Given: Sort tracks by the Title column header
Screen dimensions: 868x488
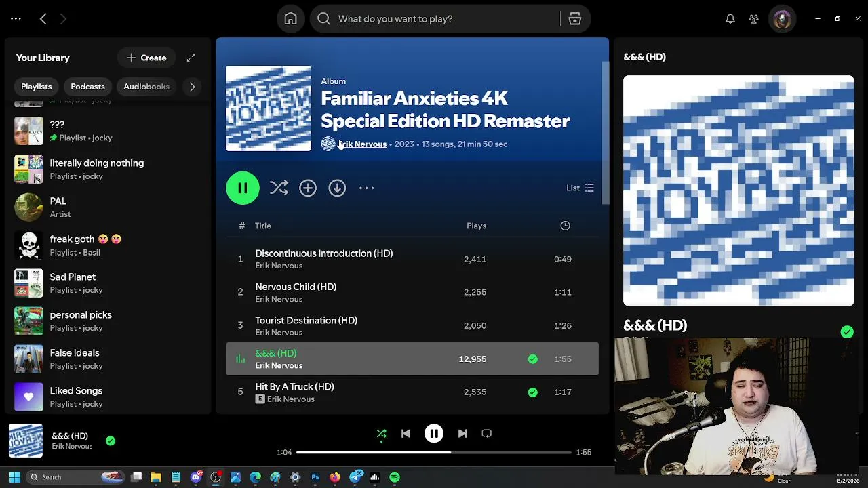Looking at the screenshot, I should click(263, 226).
